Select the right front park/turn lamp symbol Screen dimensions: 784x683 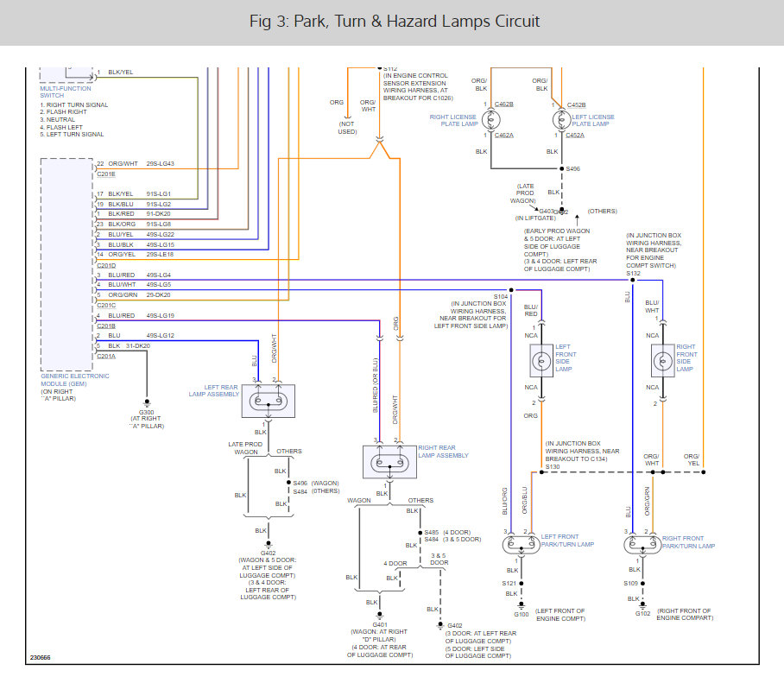pos(642,544)
